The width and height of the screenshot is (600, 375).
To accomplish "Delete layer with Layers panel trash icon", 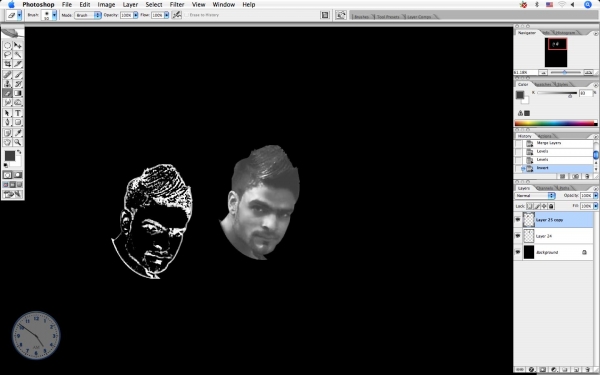I will pos(588,370).
